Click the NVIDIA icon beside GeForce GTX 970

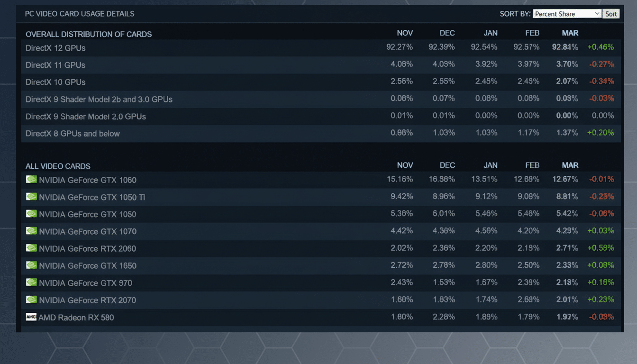(31, 282)
